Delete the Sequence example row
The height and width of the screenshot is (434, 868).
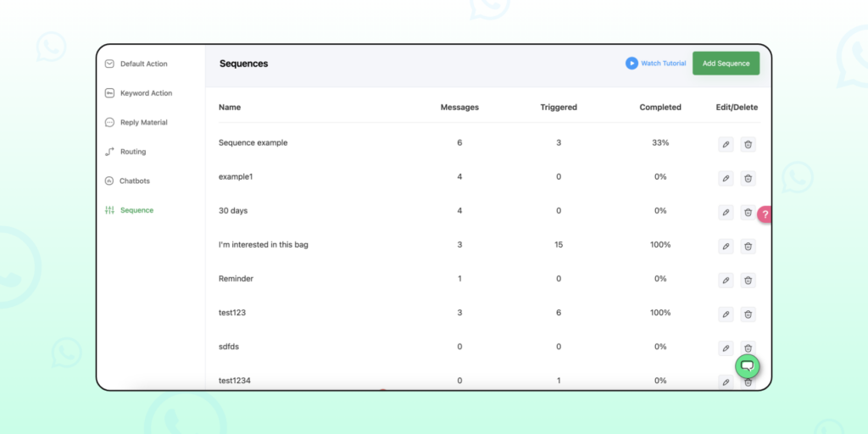(x=748, y=144)
